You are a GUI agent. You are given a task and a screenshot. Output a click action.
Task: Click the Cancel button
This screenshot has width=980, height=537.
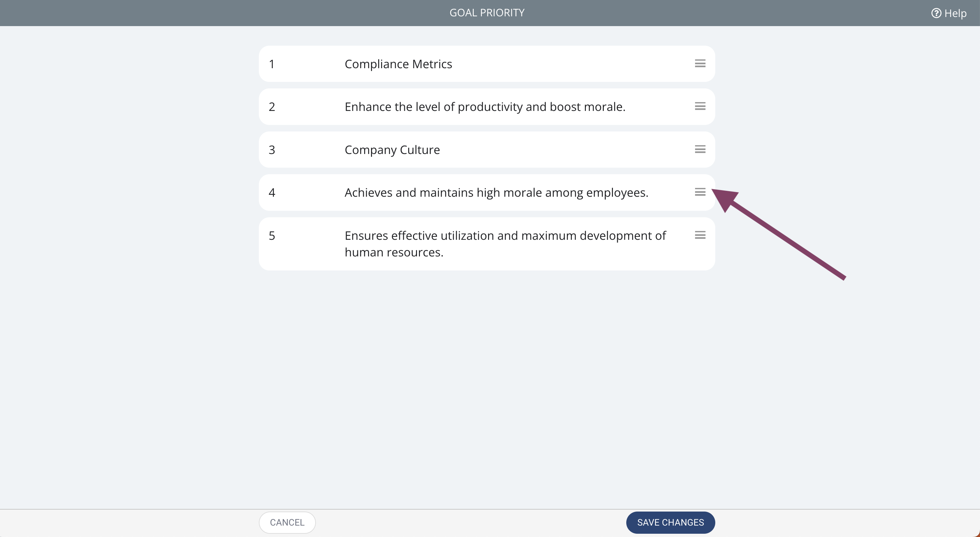(x=287, y=523)
